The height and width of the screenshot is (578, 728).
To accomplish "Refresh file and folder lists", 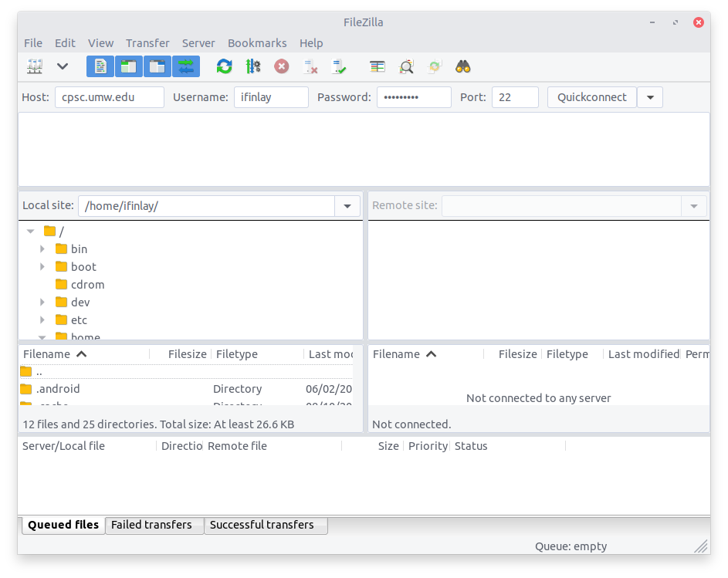I will 224,66.
